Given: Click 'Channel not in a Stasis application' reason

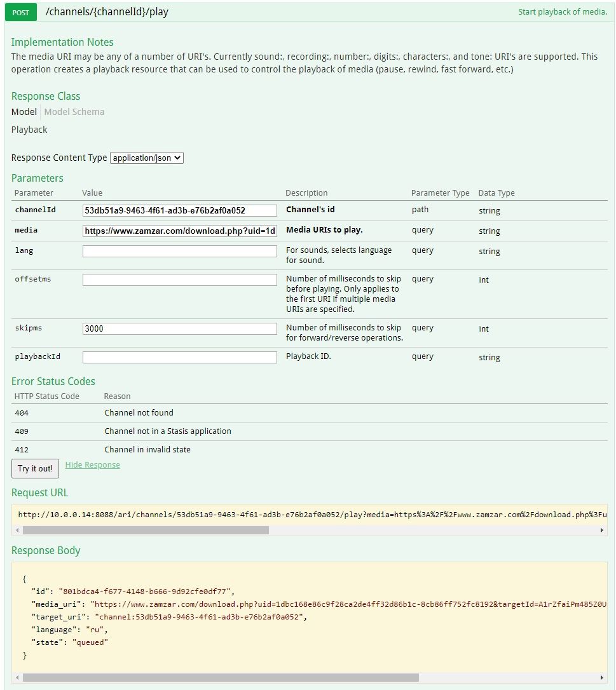Looking at the screenshot, I should (168, 431).
